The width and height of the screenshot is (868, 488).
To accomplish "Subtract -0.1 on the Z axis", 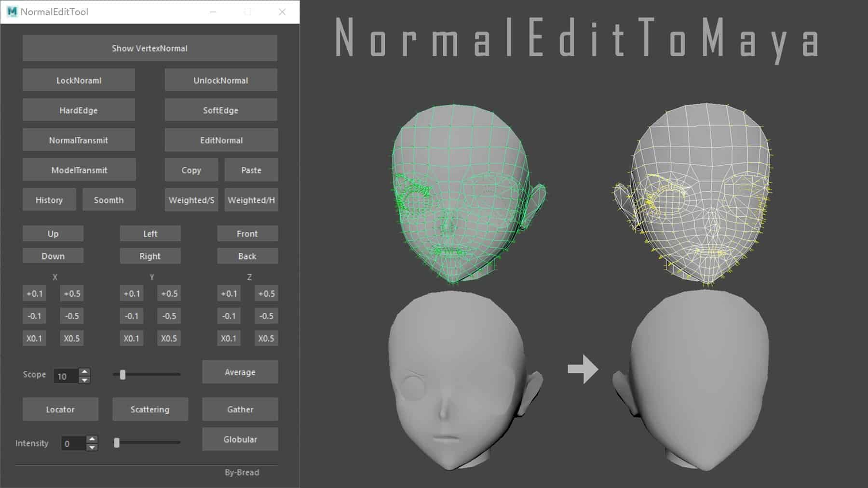I will (229, 316).
